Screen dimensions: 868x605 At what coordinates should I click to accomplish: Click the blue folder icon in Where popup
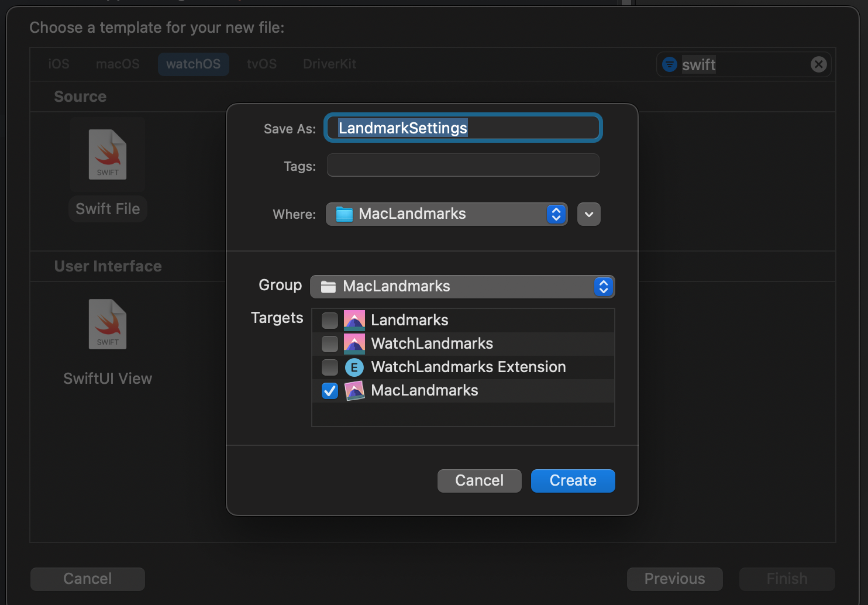pyautogui.click(x=345, y=214)
